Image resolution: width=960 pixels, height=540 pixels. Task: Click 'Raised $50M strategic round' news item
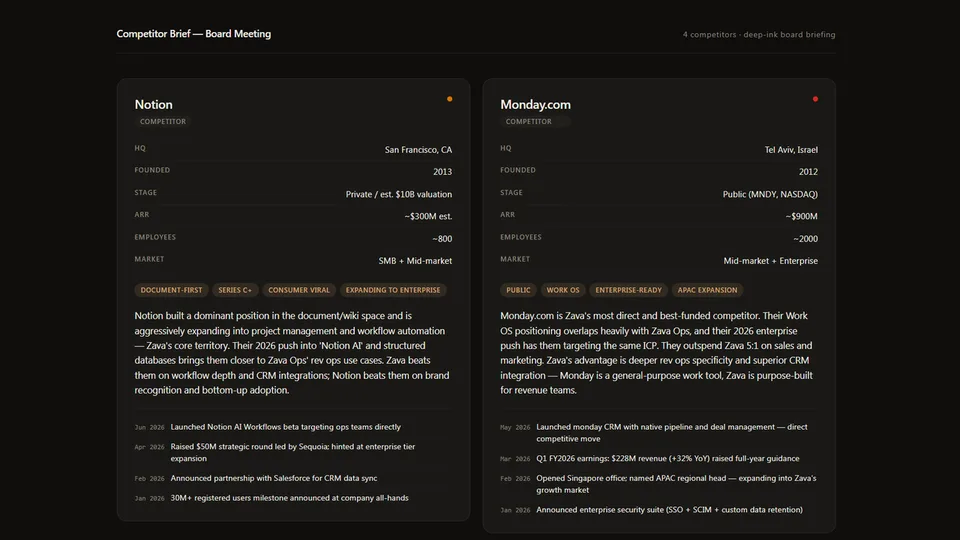(x=293, y=452)
